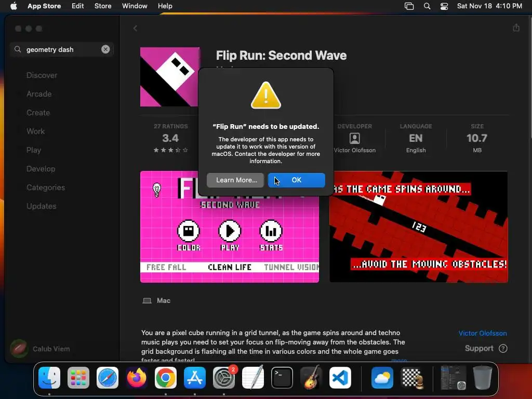The image size is (532, 399).
Task: Open the App Store menu
Action: coord(44,6)
